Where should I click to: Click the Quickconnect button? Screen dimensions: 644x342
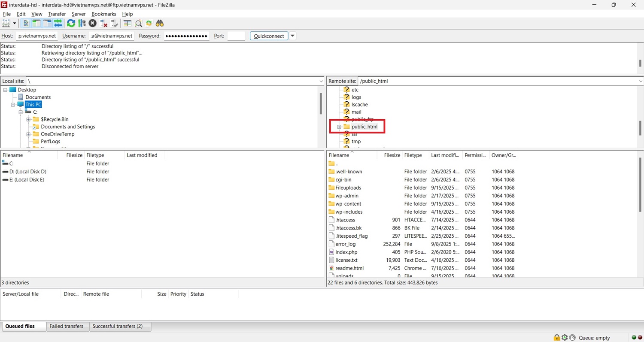[x=269, y=36]
